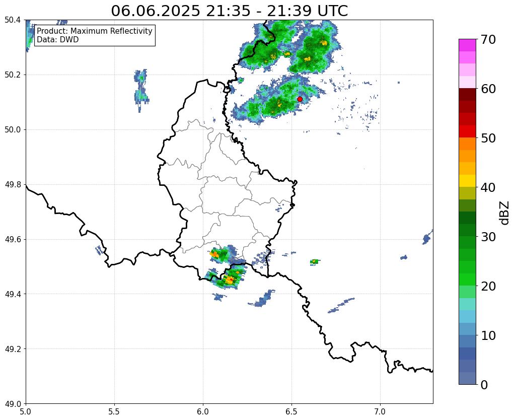
Task: Click the 20 tick label on the colorbar
Action: point(488,286)
